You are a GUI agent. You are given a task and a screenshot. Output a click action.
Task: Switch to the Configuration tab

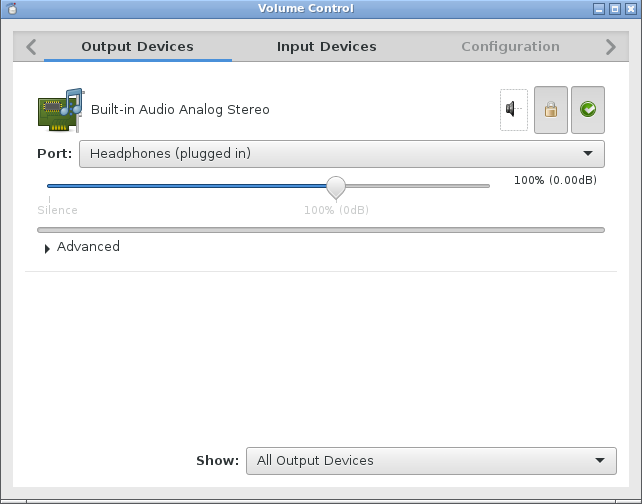[x=510, y=47]
